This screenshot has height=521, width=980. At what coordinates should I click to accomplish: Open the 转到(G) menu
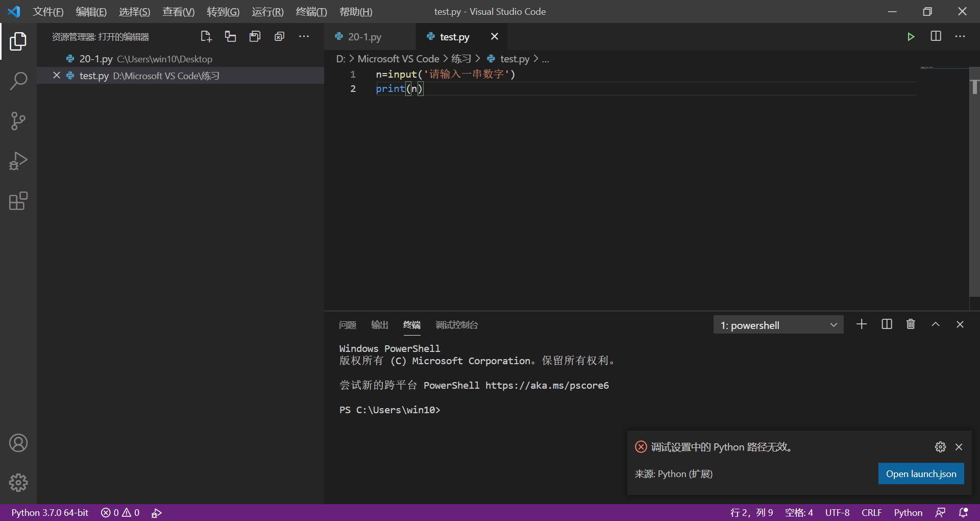click(x=223, y=11)
